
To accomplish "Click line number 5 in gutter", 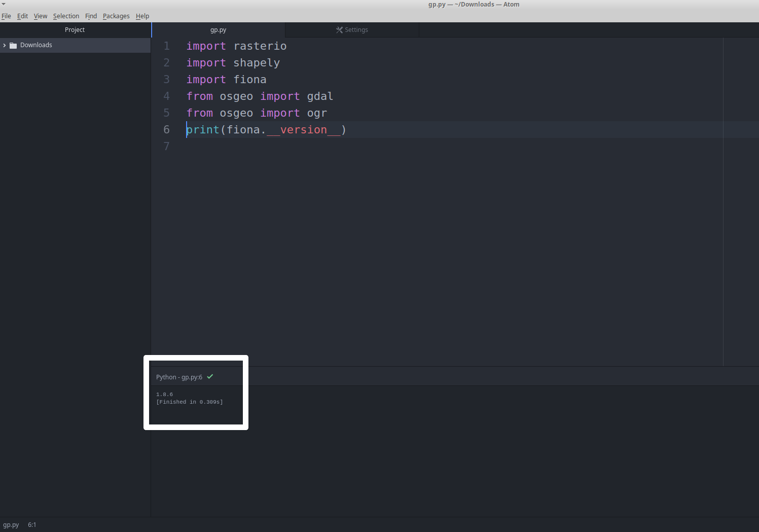I will coord(166,113).
